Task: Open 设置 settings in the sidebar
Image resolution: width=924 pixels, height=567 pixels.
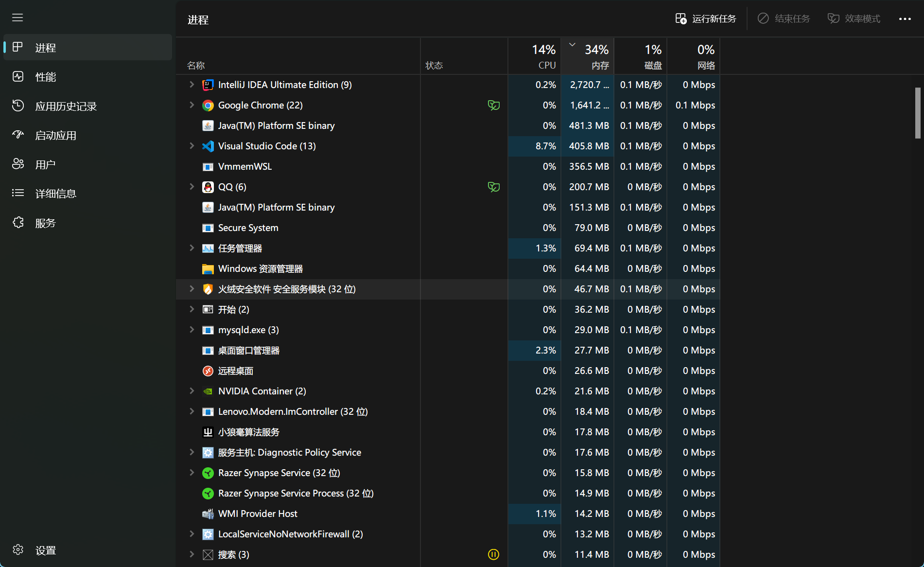Action: point(46,550)
